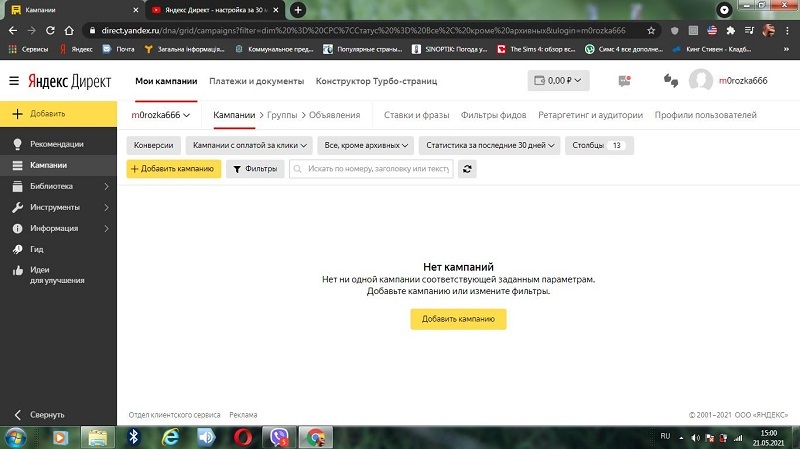Image resolution: width=800 pixels, height=449 pixels.
Task: Click the thumbs up/down feedback icon
Action: (670, 81)
